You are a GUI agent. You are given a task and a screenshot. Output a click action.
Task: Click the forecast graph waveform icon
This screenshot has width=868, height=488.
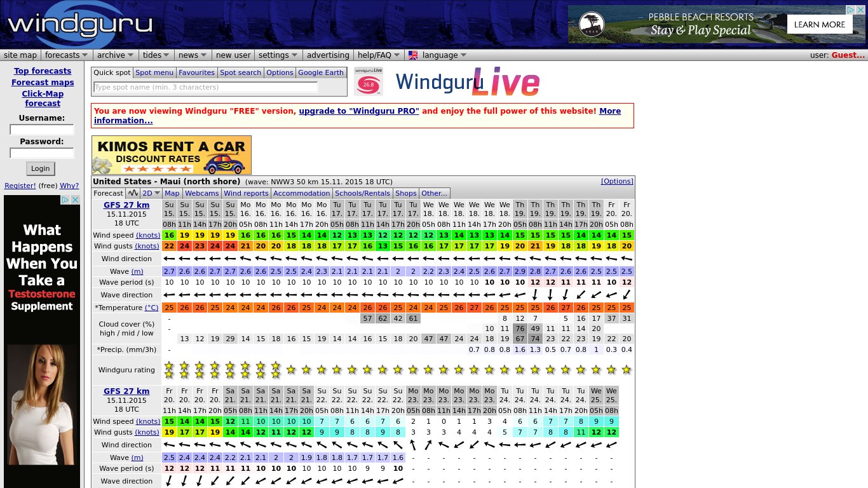coord(133,193)
